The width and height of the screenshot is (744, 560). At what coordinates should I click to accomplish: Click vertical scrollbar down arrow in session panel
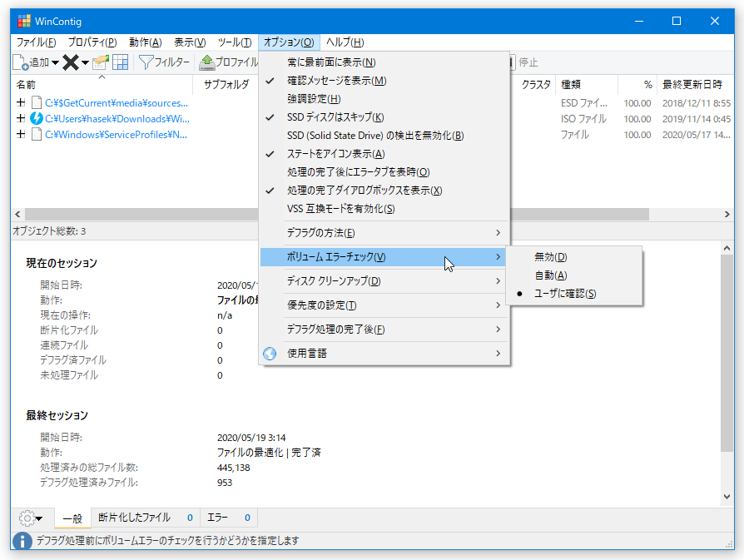pyautogui.click(x=727, y=497)
